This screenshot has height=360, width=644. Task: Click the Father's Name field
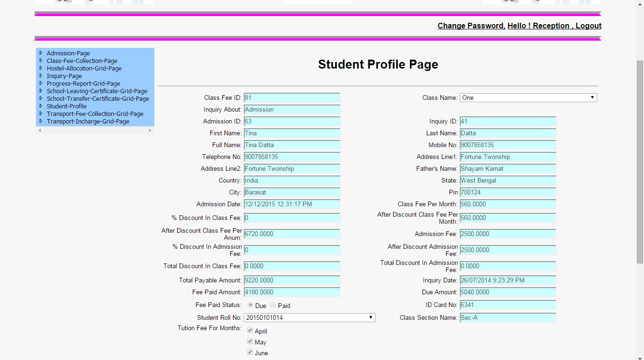(x=508, y=169)
